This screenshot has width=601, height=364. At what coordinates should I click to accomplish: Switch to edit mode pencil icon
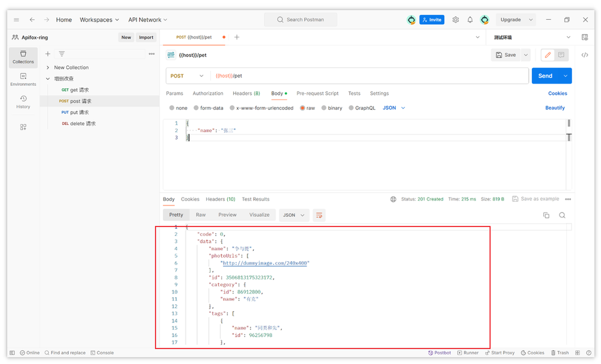548,55
